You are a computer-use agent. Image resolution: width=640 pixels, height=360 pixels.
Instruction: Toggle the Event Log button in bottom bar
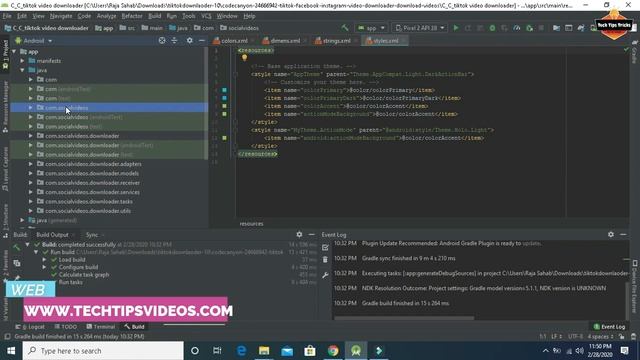click(x=609, y=327)
